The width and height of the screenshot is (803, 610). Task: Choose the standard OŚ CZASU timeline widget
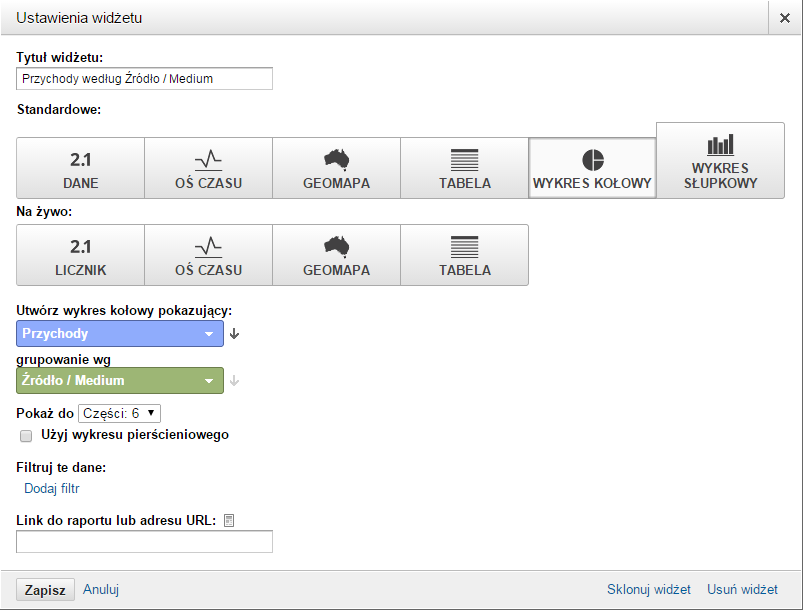208,168
